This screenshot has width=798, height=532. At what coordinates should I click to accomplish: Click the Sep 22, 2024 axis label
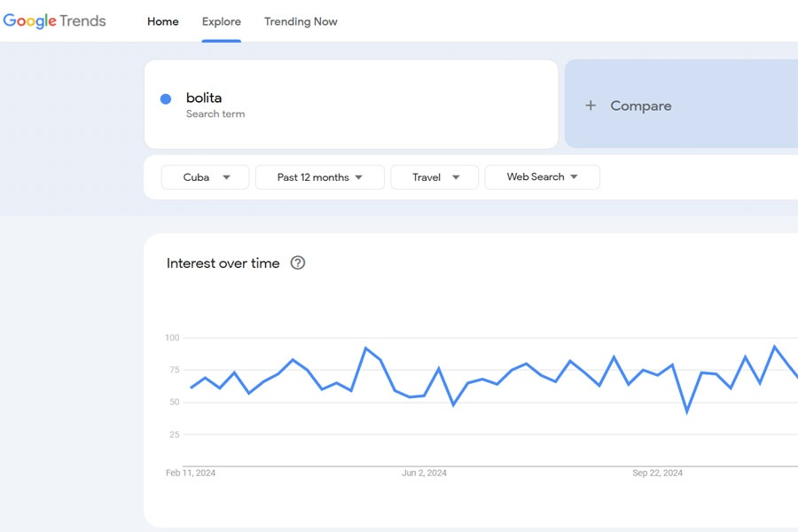[x=657, y=473]
